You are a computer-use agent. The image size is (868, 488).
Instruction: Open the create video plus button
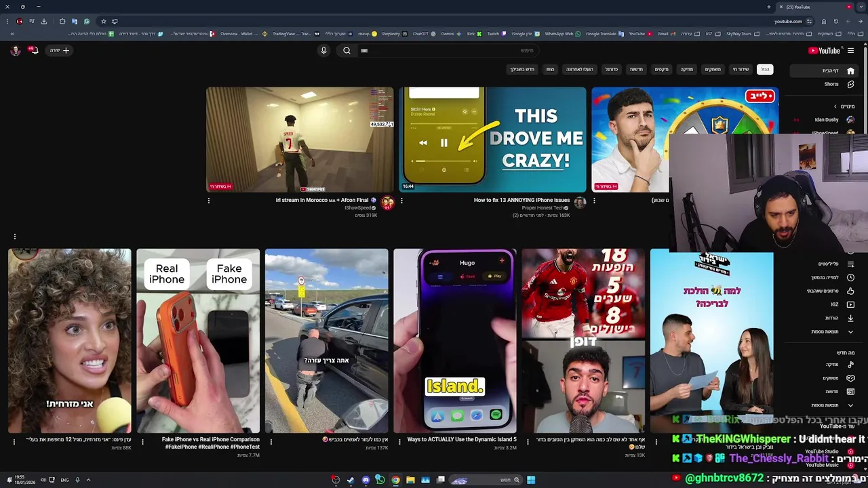click(x=60, y=50)
